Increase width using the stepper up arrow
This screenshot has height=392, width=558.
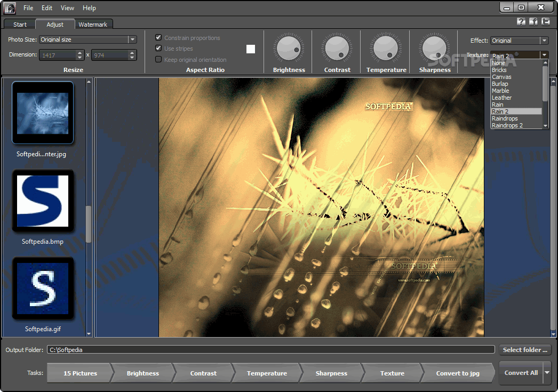79,53
